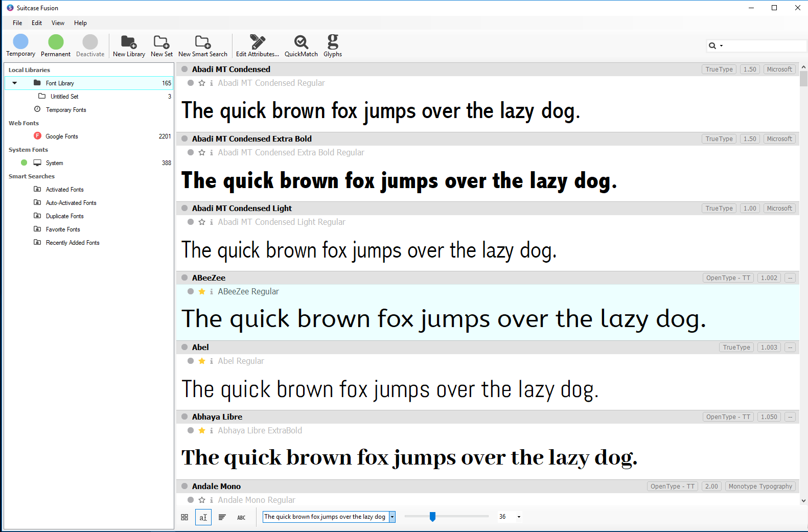808x532 pixels.
Task: Unfavorite Abhaya Libre ExtraBold star
Action: (202, 430)
